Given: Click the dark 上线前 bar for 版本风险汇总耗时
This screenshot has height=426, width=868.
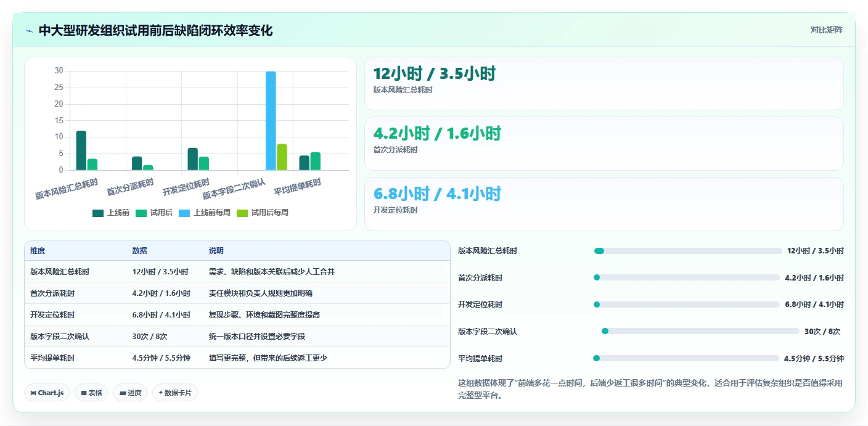Looking at the screenshot, I should (81, 150).
